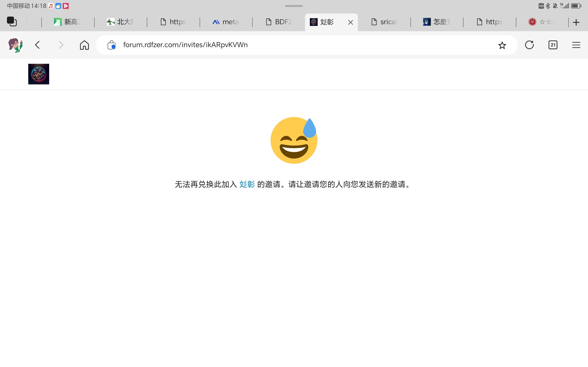Open the browser hamburger menu
Image resolution: width=588 pixels, height=367 pixels.
pyautogui.click(x=576, y=45)
